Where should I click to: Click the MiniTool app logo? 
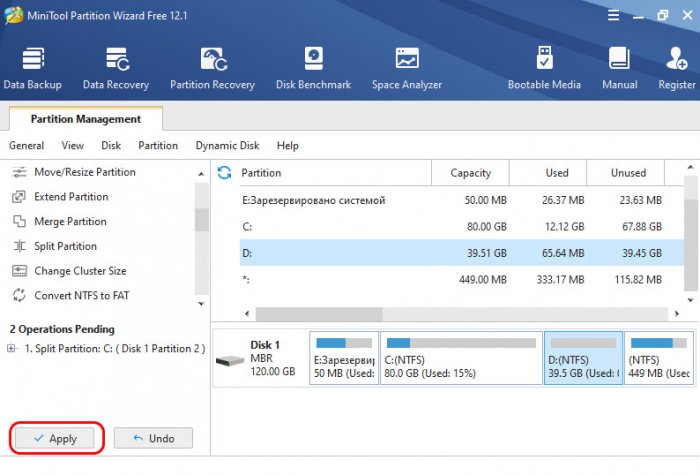13,15
